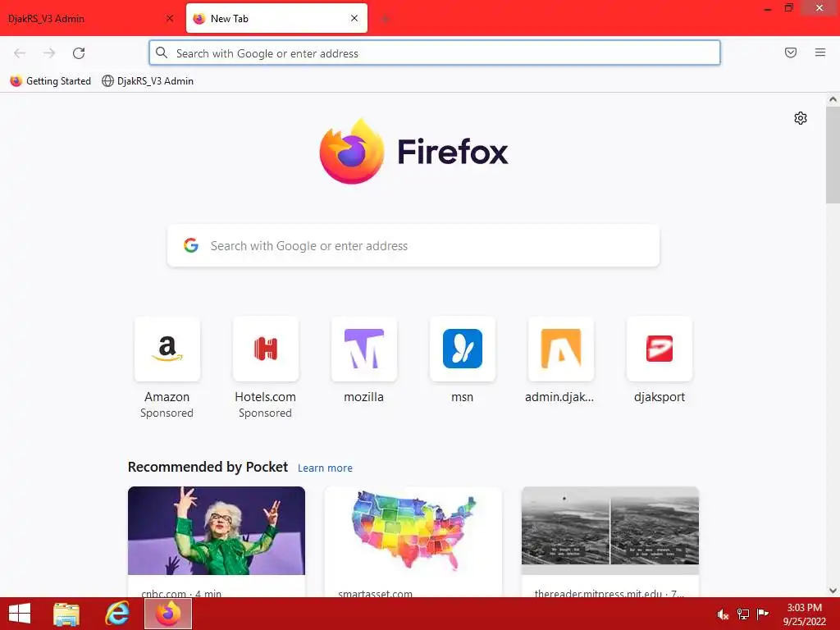Screen dimensions: 840x630
Task: Open File Explorer from taskbar
Action: (66, 614)
